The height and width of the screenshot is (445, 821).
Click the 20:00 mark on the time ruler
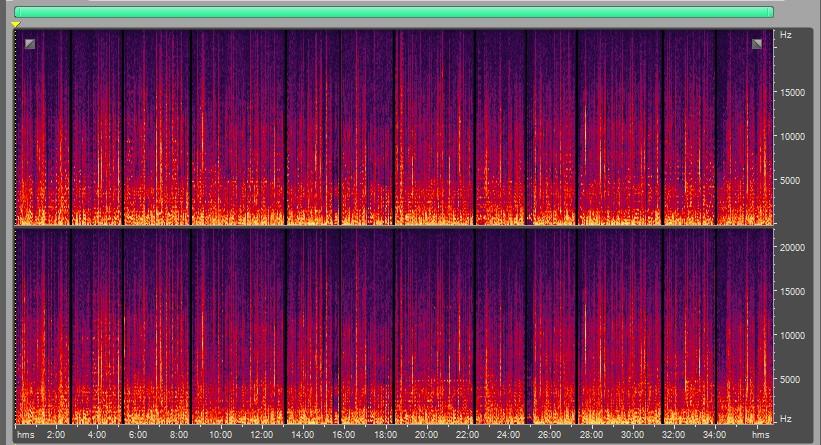[x=426, y=435]
